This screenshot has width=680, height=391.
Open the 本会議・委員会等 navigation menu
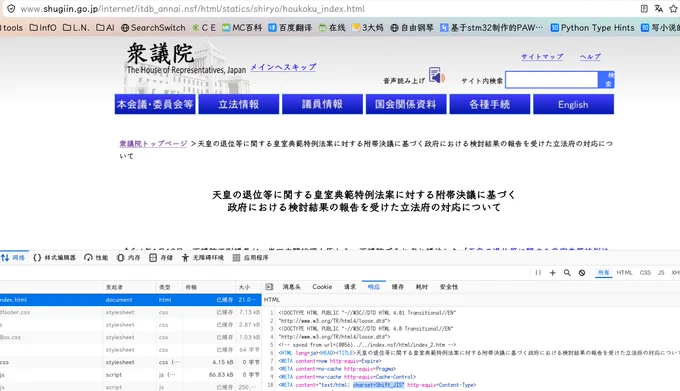(x=155, y=104)
